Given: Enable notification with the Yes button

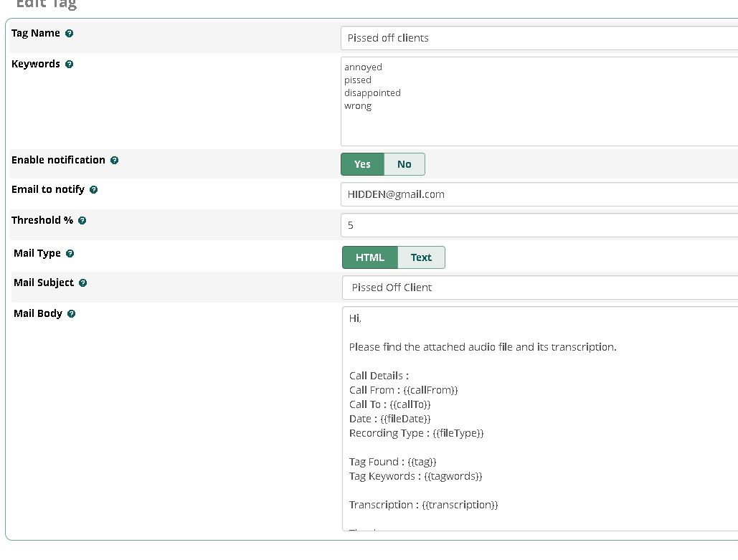Looking at the screenshot, I should tap(362, 164).
